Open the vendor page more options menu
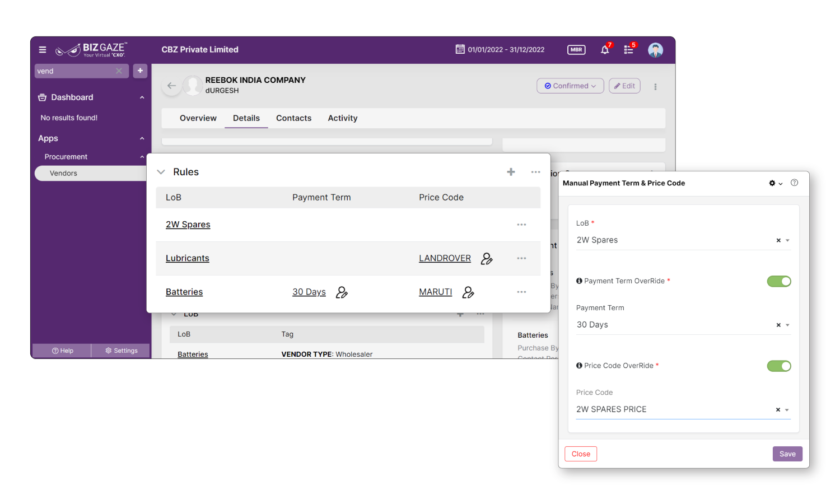The image size is (840, 504). click(x=655, y=87)
